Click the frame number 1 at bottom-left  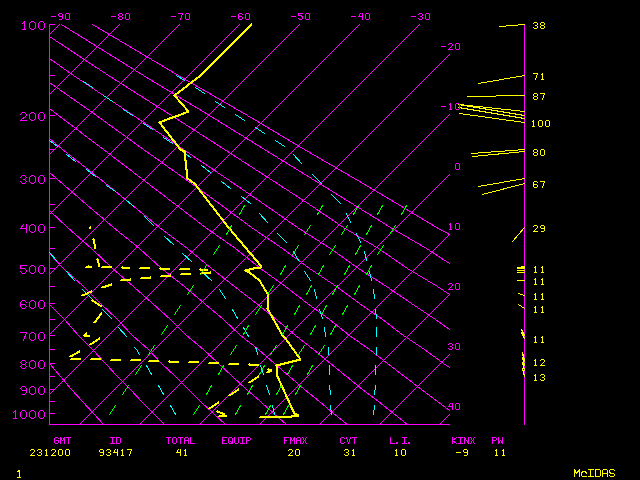pyautogui.click(x=18, y=473)
